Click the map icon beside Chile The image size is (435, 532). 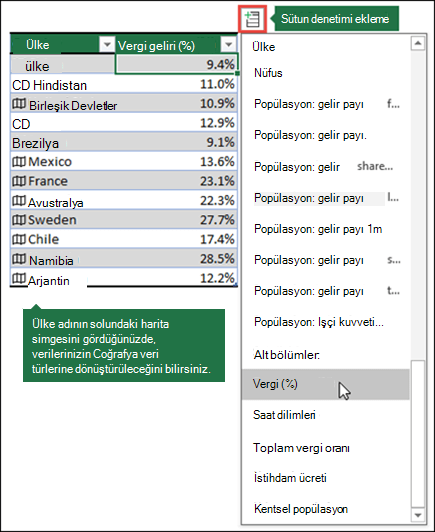pos(19,240)
